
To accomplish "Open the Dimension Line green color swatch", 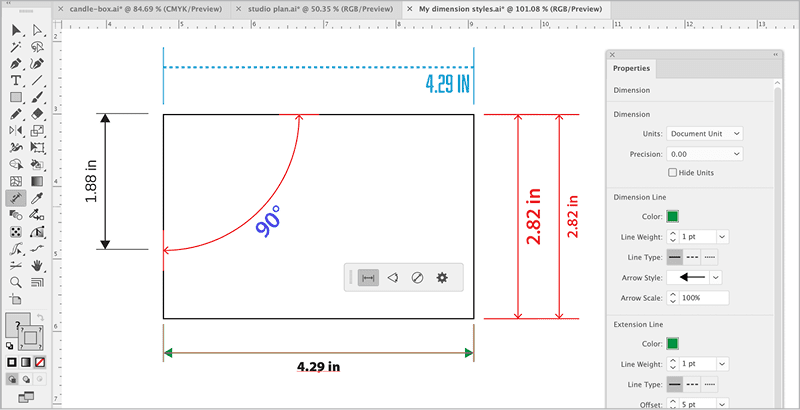I will [673, 216].
